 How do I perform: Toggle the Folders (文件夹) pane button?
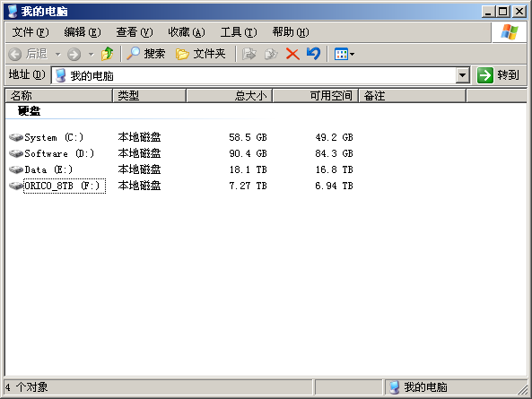point(200,54)
